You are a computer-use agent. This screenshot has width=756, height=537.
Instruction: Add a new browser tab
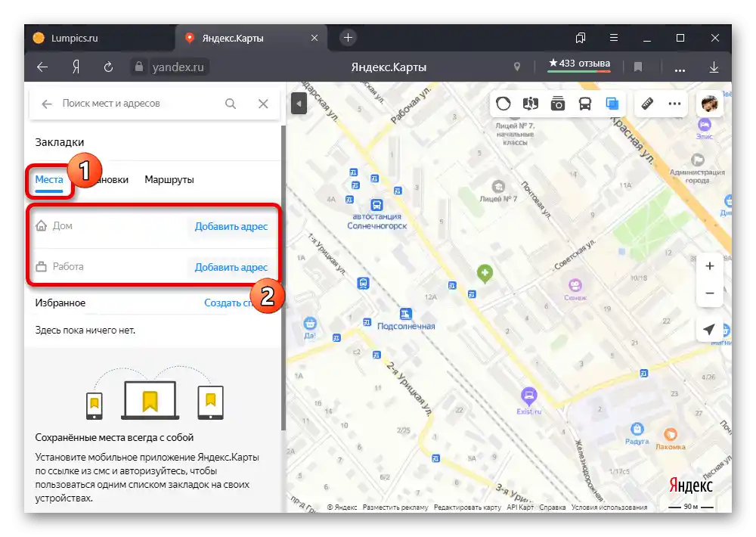click(348, 38)
